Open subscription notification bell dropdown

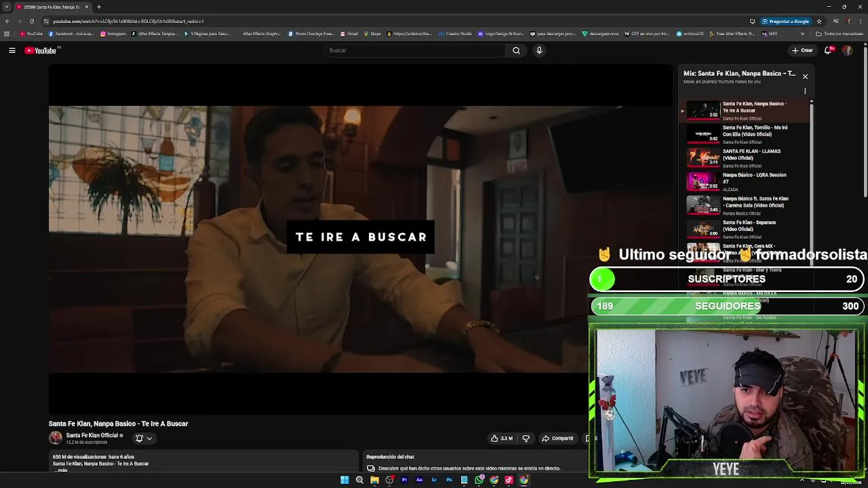click(144, 439)
